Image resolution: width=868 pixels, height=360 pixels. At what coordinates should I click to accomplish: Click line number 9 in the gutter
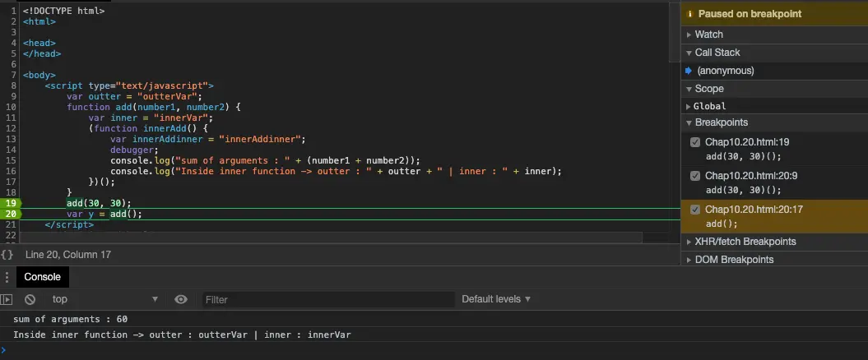pos(13,96)
